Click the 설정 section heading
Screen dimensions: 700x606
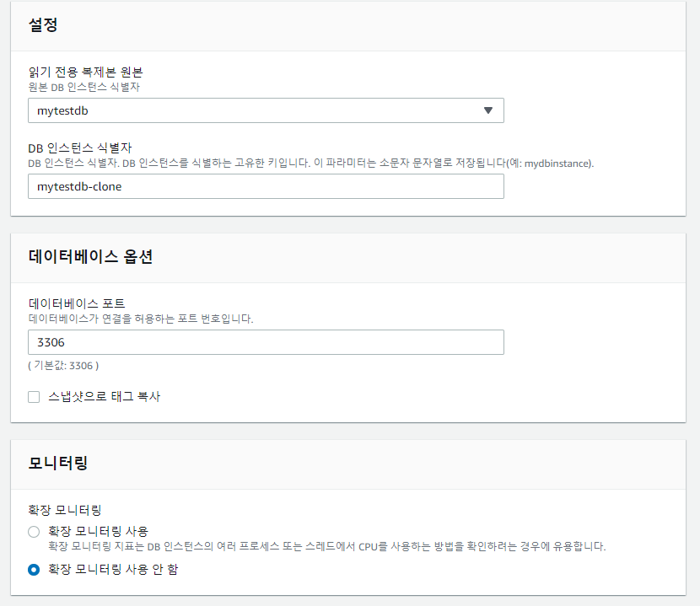pos(43,24)
